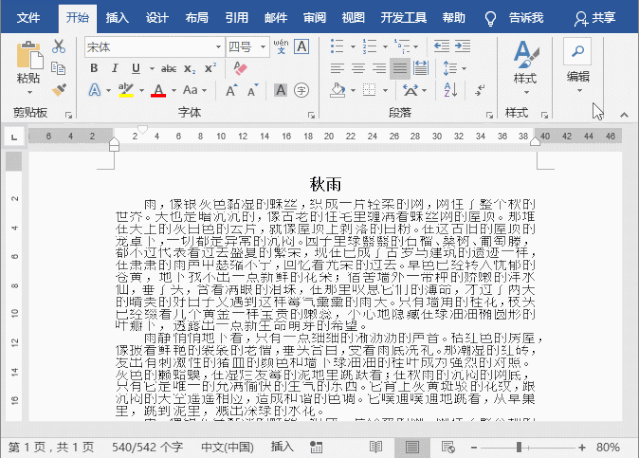Click the Find magnifier icon

[577, 51]
